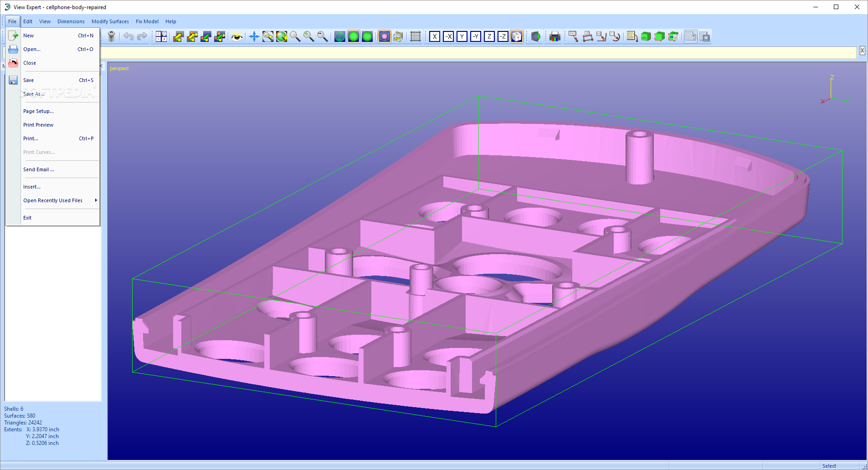The width and height of the screenshot is (868, 470).
Task: Set view to -X axis
Action: coord(448,36)
